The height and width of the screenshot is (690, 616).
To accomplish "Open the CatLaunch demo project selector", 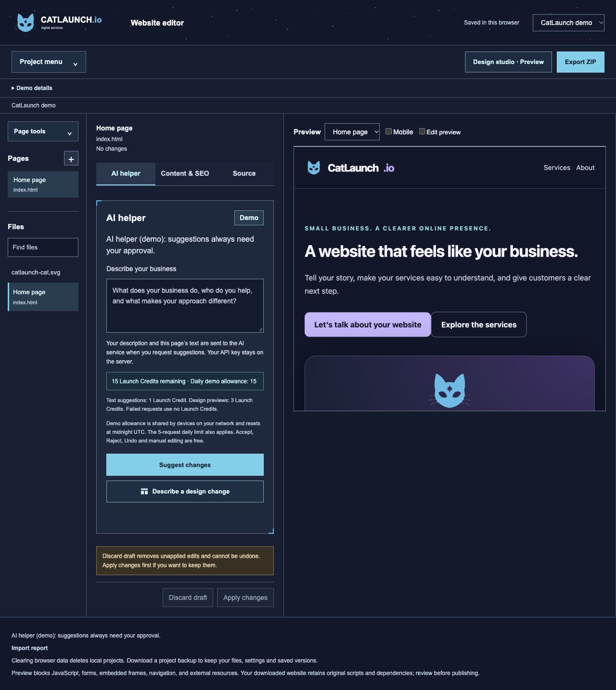I will (x=568, y=23).
